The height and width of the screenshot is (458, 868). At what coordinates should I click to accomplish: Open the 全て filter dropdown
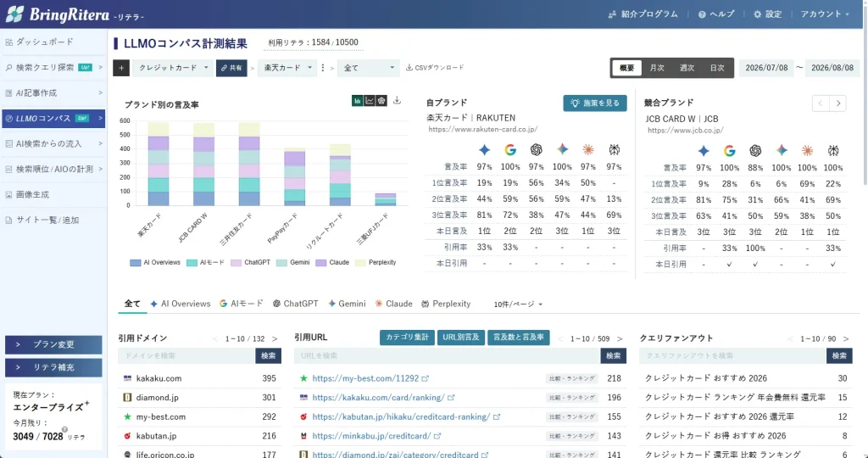coord(368,68)
